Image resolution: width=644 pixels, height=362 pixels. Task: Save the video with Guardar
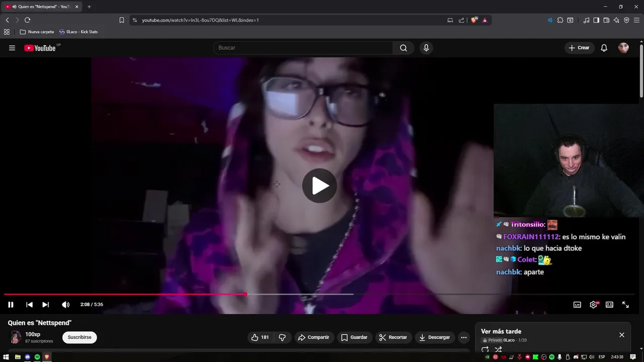pos(354,337)
